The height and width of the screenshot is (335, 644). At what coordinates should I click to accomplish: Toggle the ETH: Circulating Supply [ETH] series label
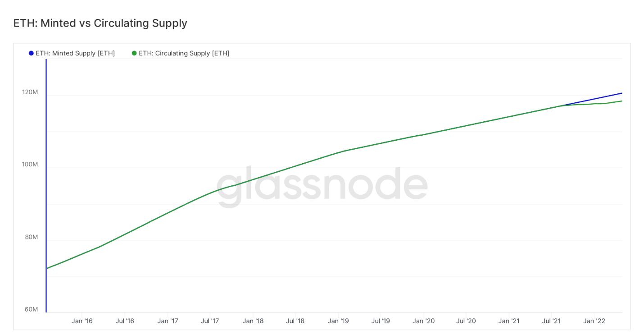tap(184, 53)
